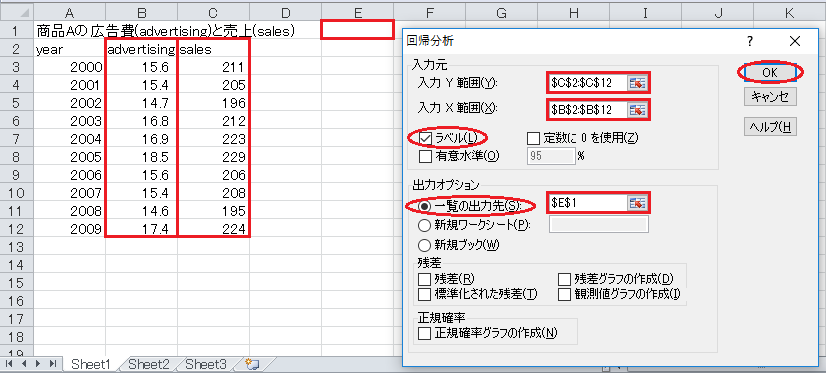Click advertising value 17.4
This screenshot has height=373, width=826.
click(141, 229)
